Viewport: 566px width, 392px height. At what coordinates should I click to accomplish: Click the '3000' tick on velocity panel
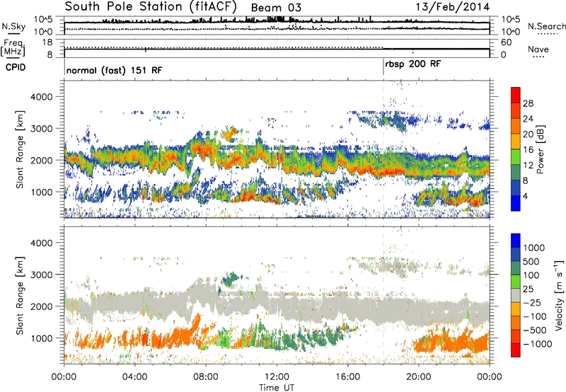42,275
